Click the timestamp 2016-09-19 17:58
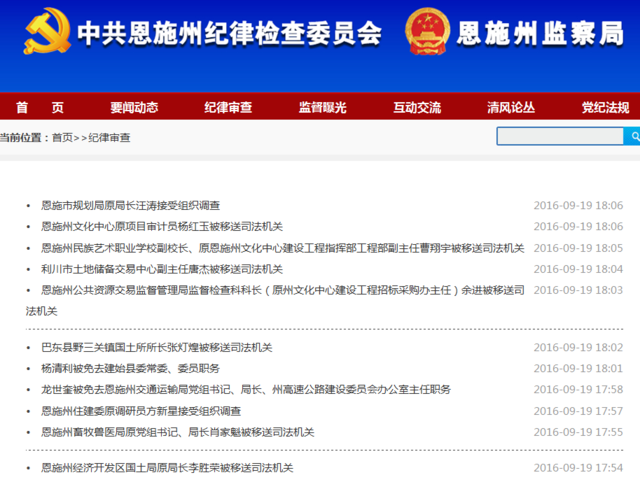Screen dimensions: 640x482 coord(578,389)
